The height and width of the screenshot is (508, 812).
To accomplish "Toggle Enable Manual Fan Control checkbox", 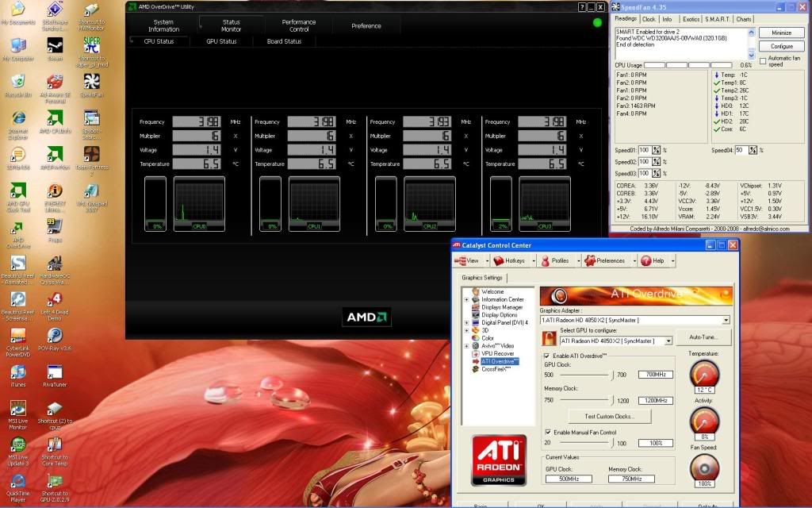I will [548, 432].
